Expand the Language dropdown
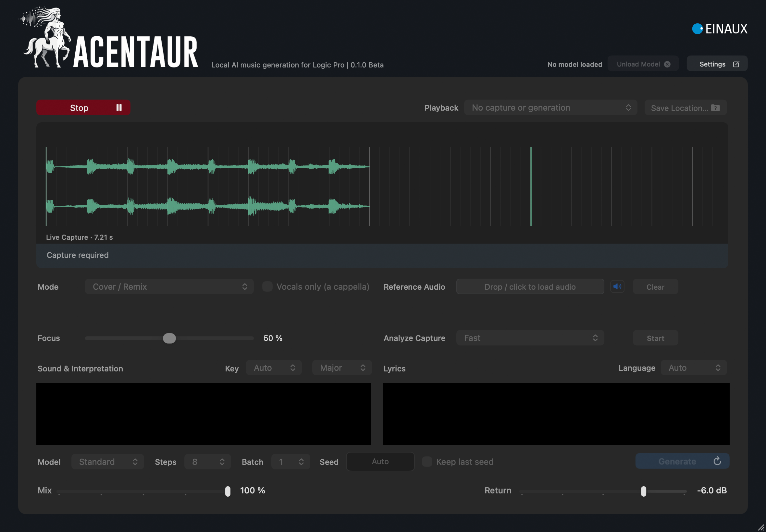 click(694, 368)
